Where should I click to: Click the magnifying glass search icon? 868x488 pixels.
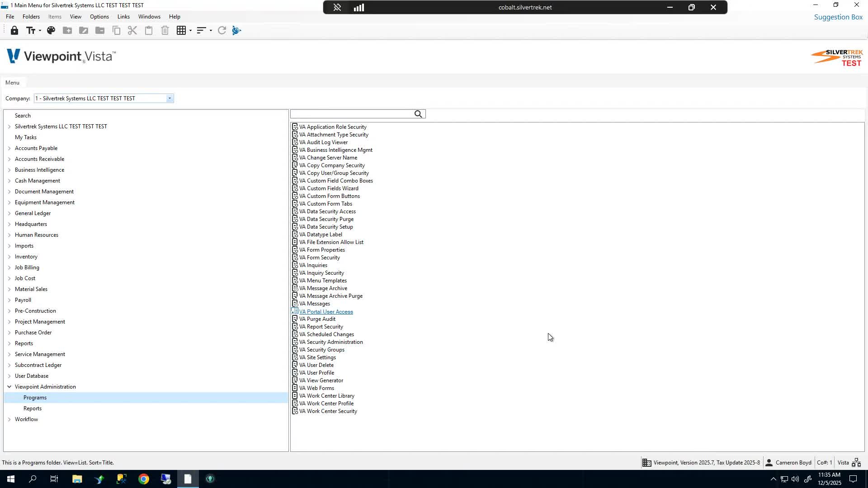click(419, 114)
